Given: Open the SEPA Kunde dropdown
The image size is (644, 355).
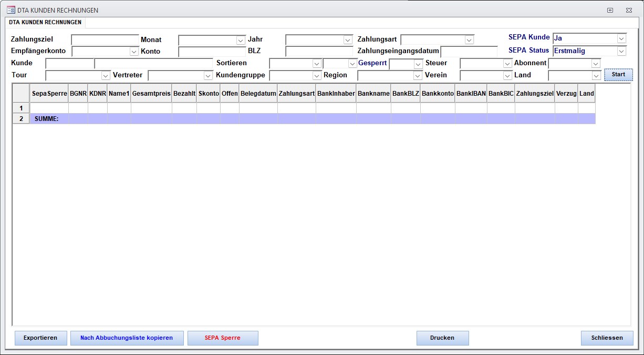Looking at the screenshot, I should pyautogui.click(x=621, y=38).
